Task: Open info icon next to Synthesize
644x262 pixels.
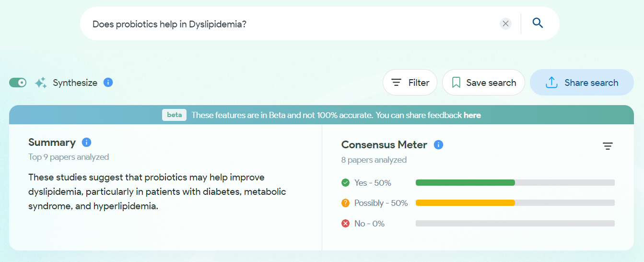Action: click(x=108, y=83)
